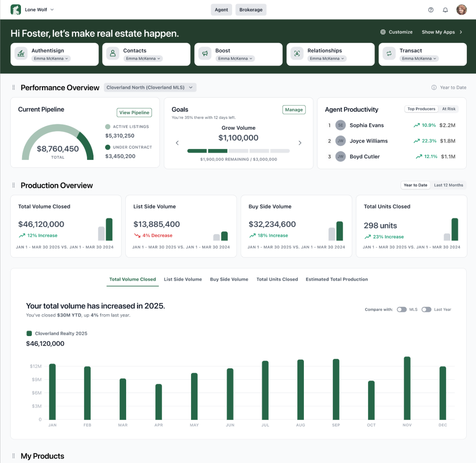Click the Transact sync icon
The height and width of the screenshot is (463, 476).
[389, 54]
